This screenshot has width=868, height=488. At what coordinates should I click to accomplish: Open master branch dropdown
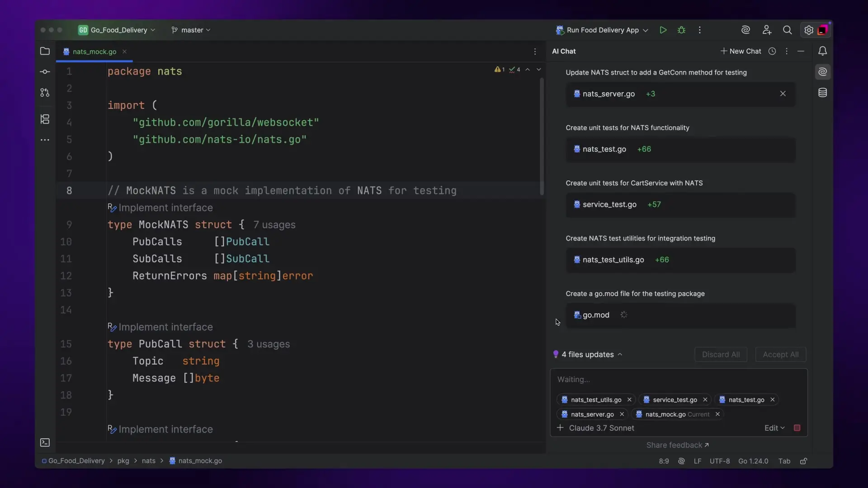coord(191,30)
